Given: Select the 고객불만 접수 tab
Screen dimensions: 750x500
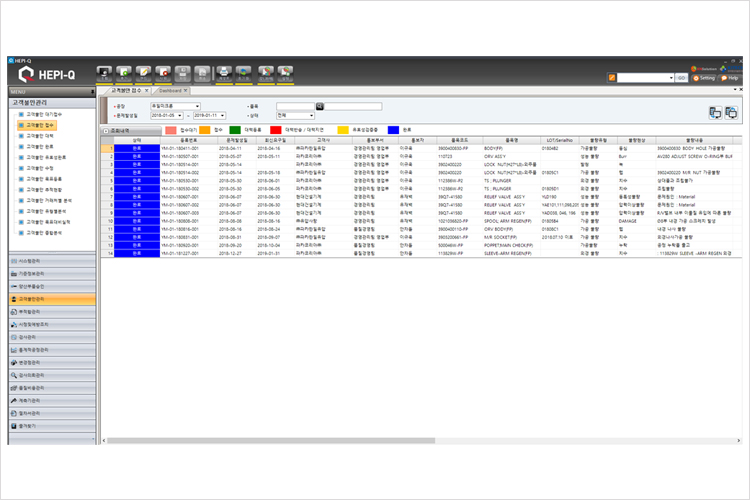Looking at the screenshot, I should tap(126, 90).
